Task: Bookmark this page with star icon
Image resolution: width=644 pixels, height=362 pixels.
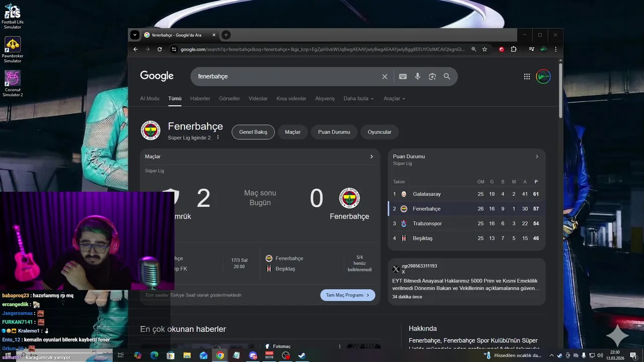Action: [x=485, y=49]
